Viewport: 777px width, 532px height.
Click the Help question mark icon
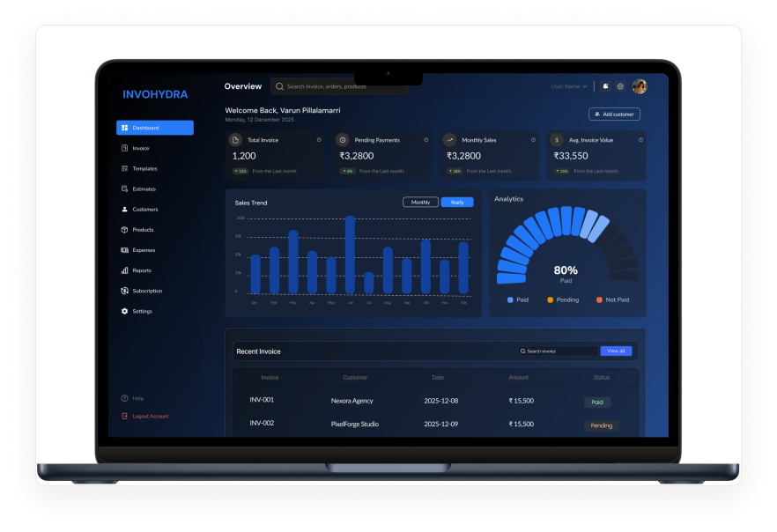point(125,398)
